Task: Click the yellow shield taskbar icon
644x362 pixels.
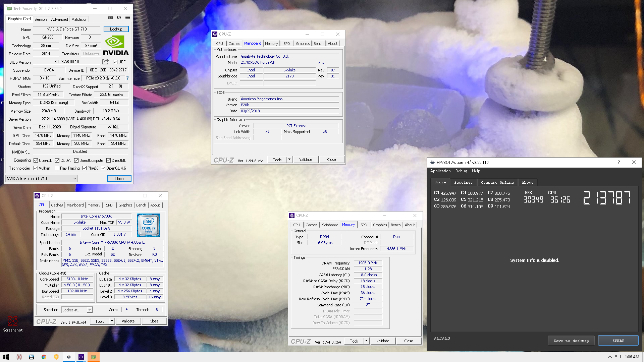Action: click(x=56, y=357)
